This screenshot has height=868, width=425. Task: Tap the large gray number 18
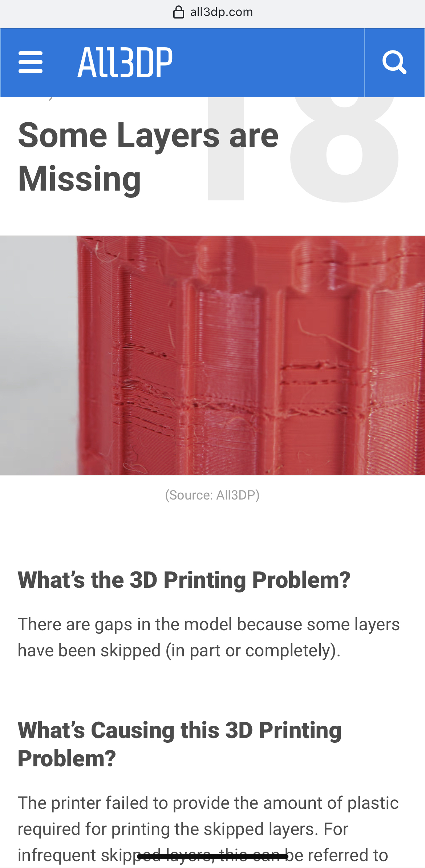[302, 149]
